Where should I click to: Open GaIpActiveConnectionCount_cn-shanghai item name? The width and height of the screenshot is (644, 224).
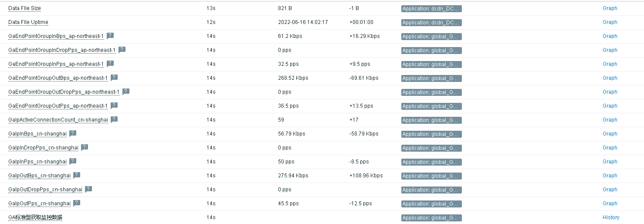58,120
